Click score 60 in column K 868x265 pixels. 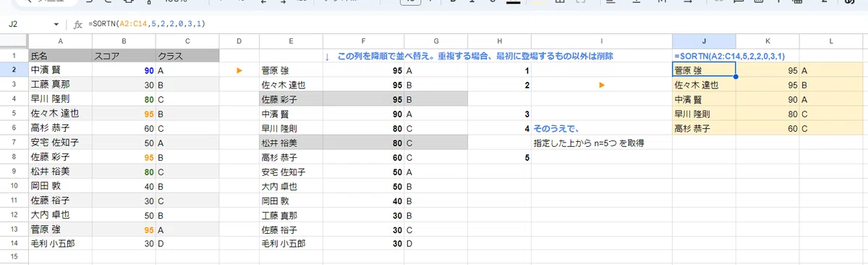(767, 128)
